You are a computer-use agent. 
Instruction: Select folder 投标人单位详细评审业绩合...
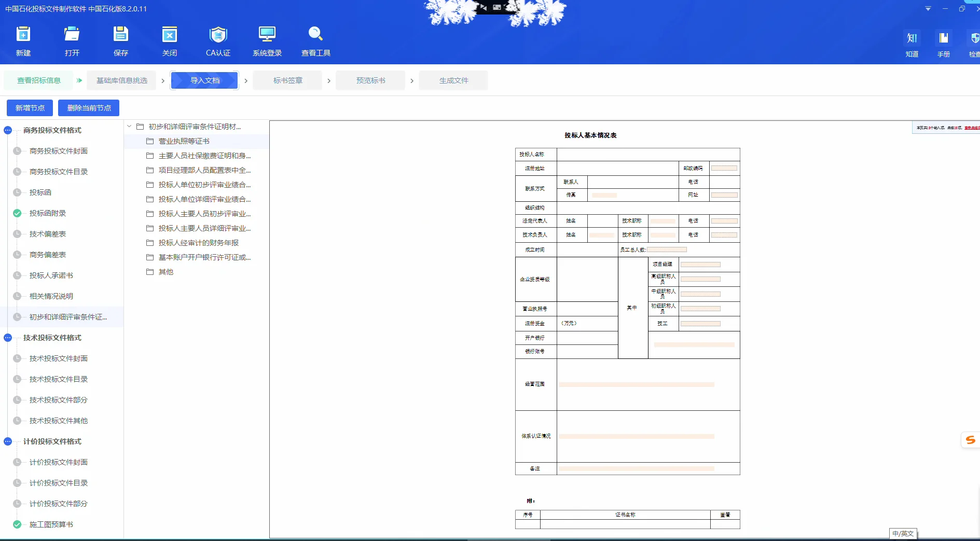click(x=204, y=199)
